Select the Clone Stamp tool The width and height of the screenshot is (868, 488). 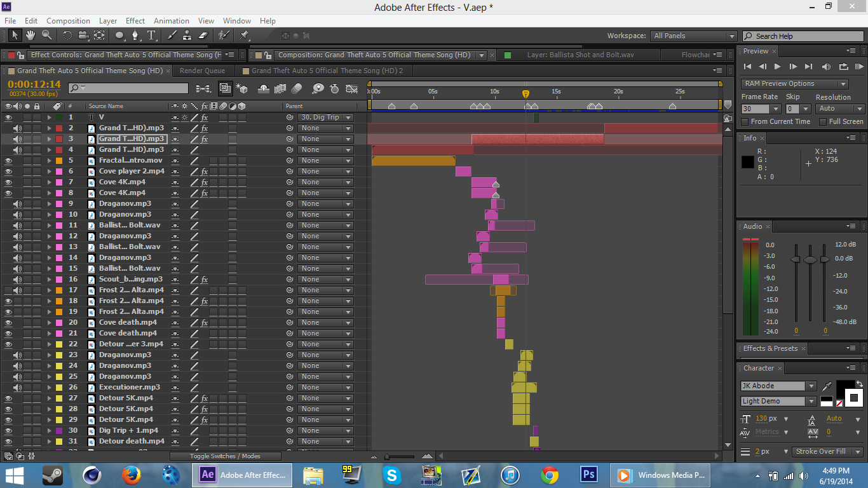pyautogui.click(x=187, y=36)
